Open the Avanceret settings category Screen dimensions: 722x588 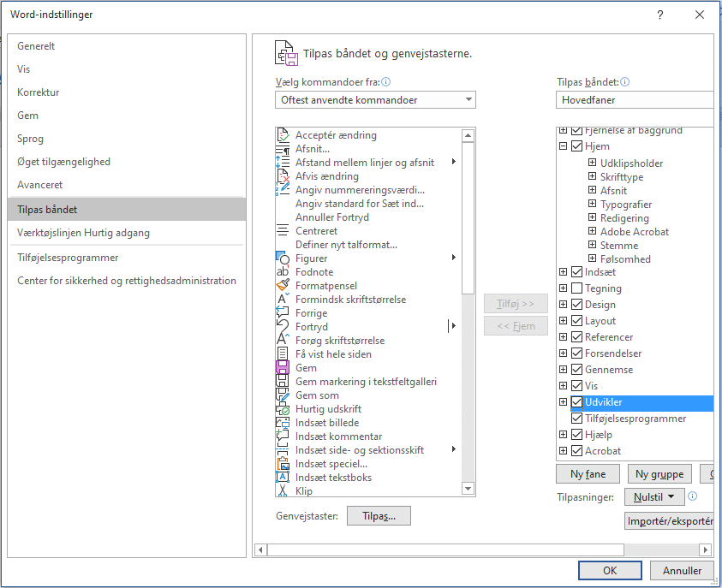[x=40, y=185]
